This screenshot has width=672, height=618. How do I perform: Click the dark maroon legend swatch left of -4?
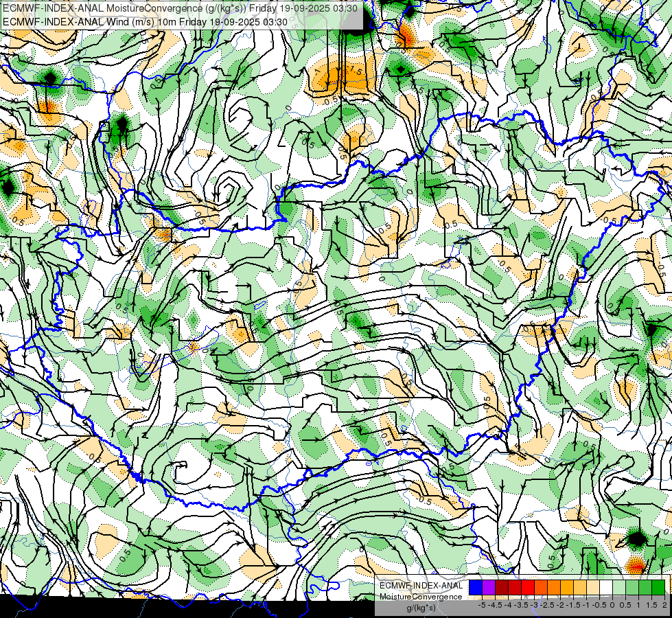point(502,587)
